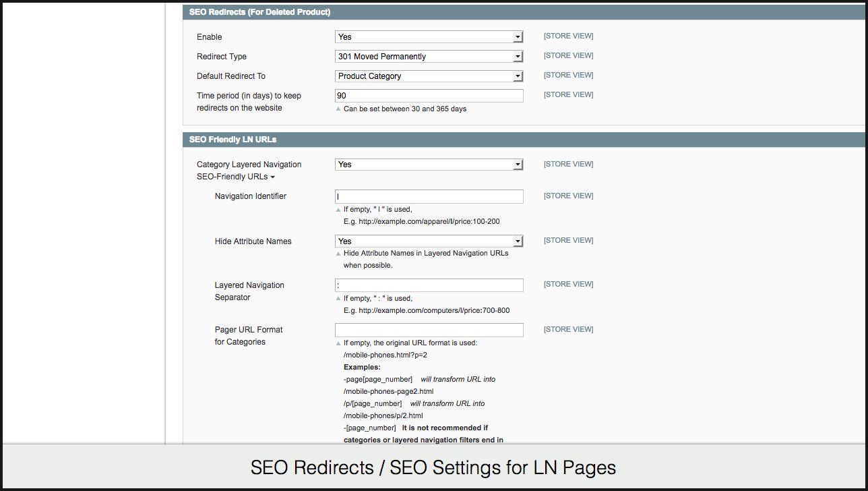Click hint triangle under Pager URL Format field

click(338, 343)
